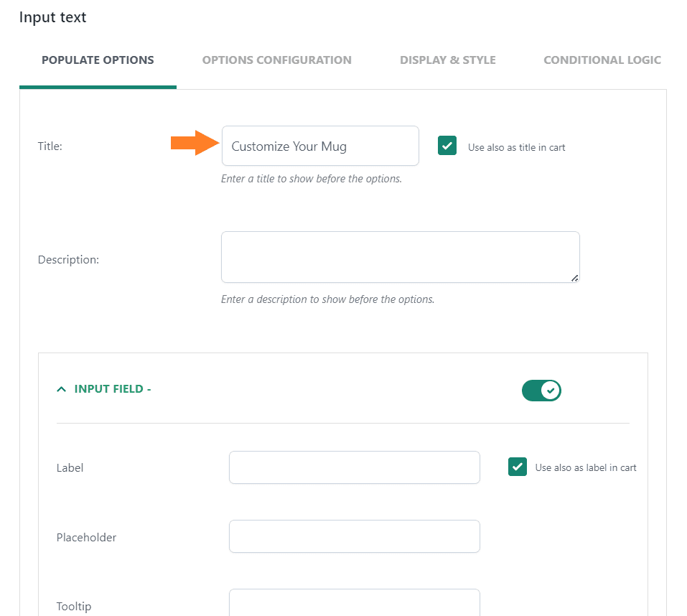This screenshot has width=687, height=616.
Task: Click the Input text heading
Action: click(x=52, y=17)
